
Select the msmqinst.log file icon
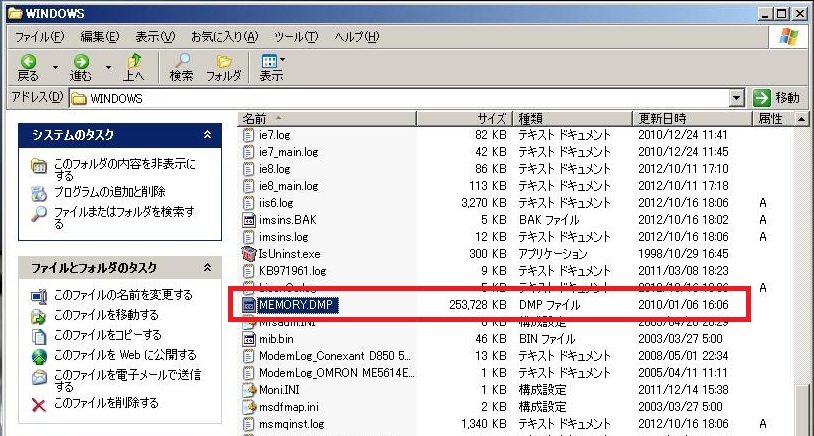(250, 424)
